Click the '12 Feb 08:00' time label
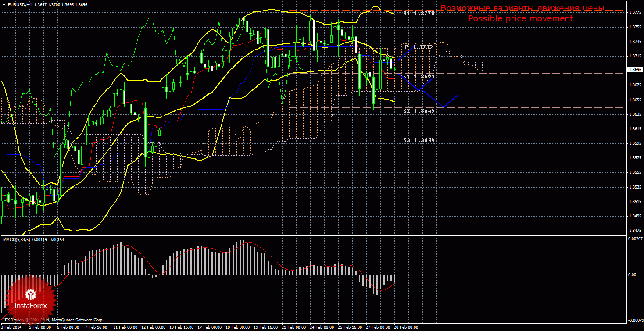Viewport: 644px width, 331px height. click(153, 327)
